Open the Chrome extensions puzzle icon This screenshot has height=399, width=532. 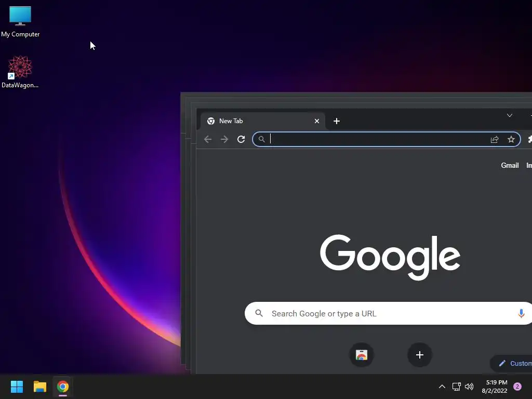[x=529, y=139]
